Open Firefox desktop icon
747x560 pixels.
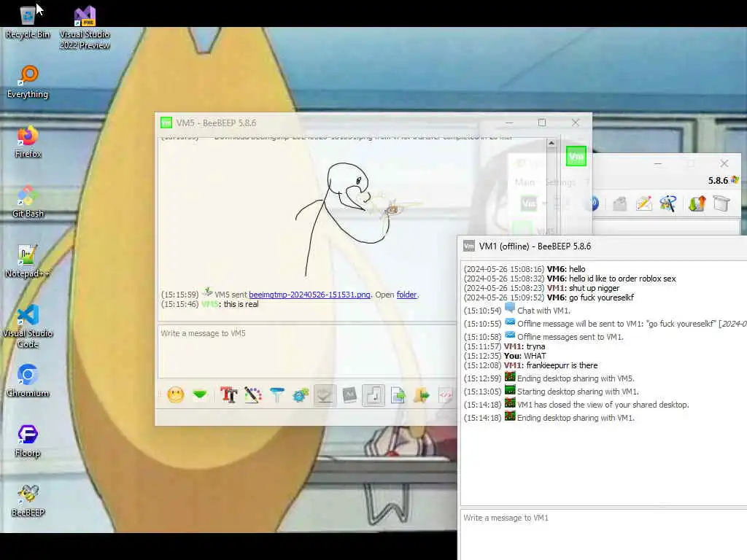(x=28, y=142)
